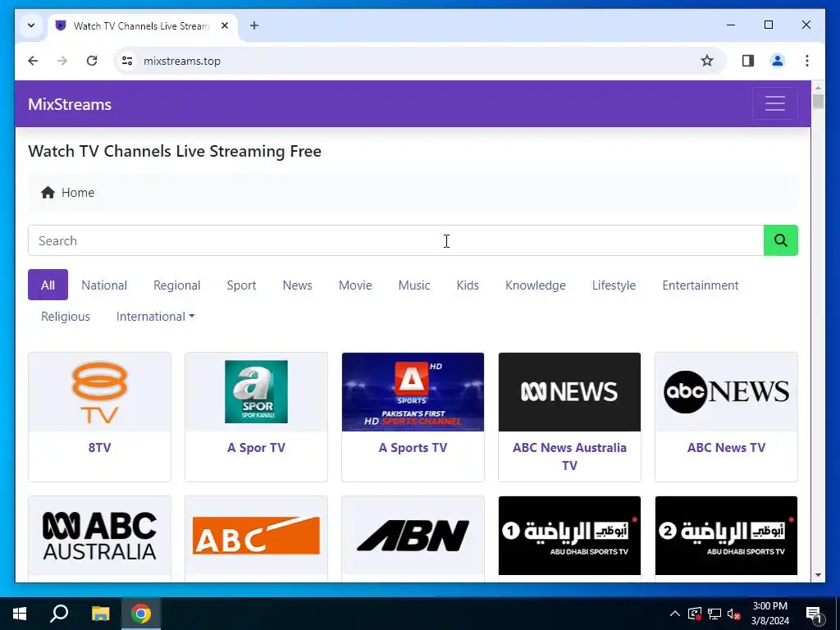Open File Explorer from taskbar
Screen dimensions: 840x630
(100, 614)
